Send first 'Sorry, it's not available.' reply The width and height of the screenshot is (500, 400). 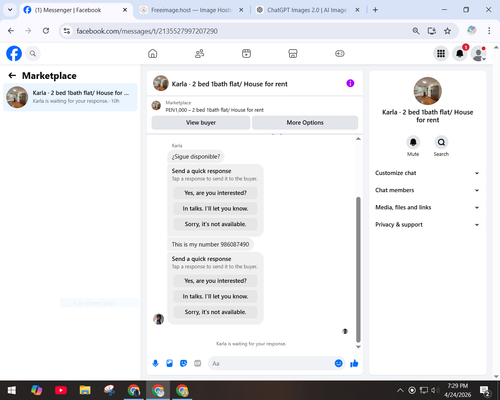[x=215, y=224]
